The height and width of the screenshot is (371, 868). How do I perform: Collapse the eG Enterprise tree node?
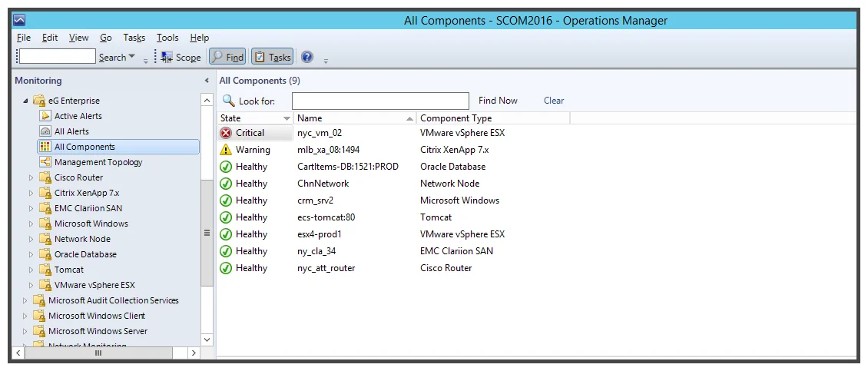25,101
